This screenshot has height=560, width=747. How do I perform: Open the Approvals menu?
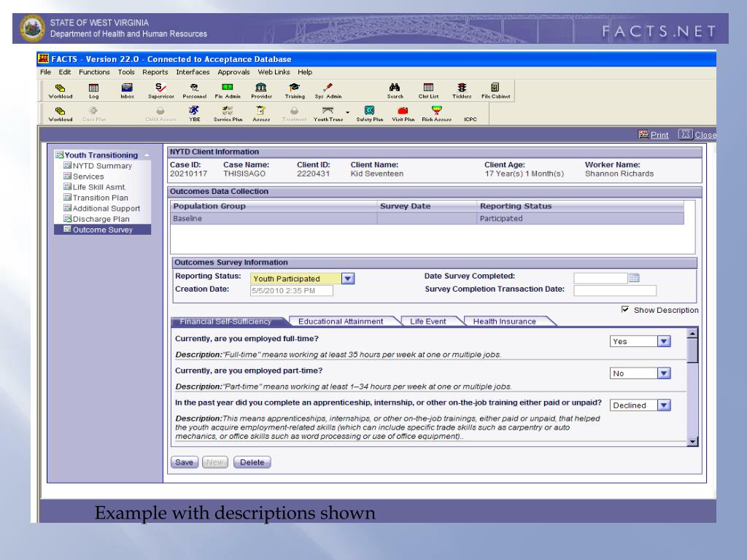tap(233, 72)
